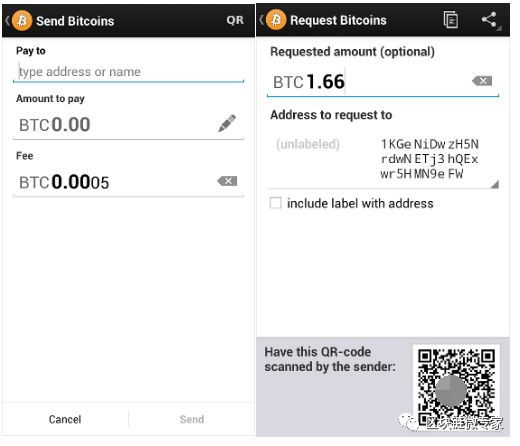Go back via Send Bitcoins title
This screenshot has width=520, height=446.
tap(75, 21)
